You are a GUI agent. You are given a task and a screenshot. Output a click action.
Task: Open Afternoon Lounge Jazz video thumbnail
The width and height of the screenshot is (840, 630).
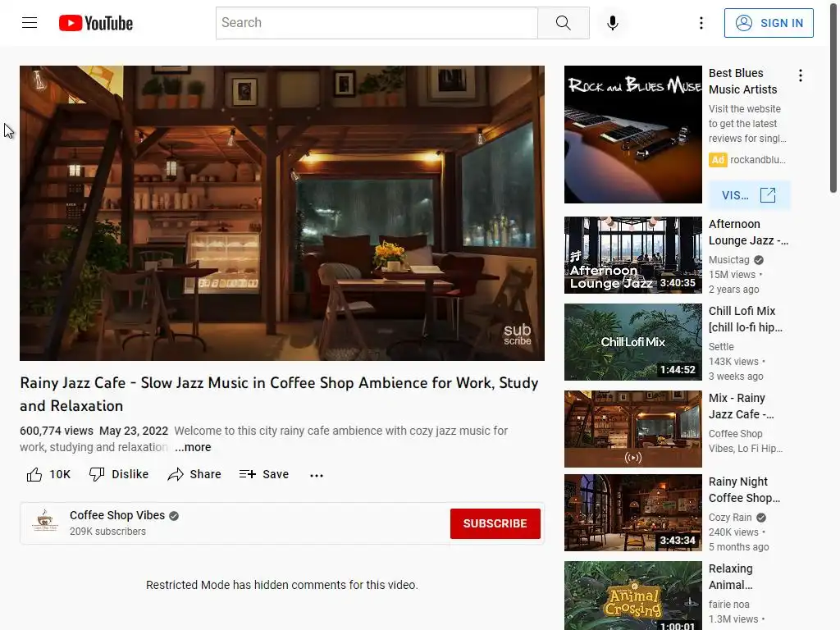[632, 255]
